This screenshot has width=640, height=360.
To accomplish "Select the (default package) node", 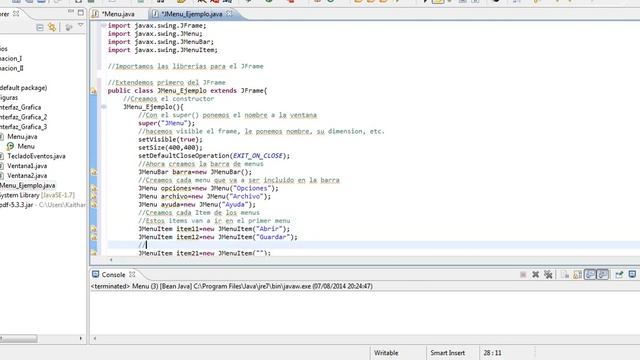I will pyautogui.click(x=23, y=88).
